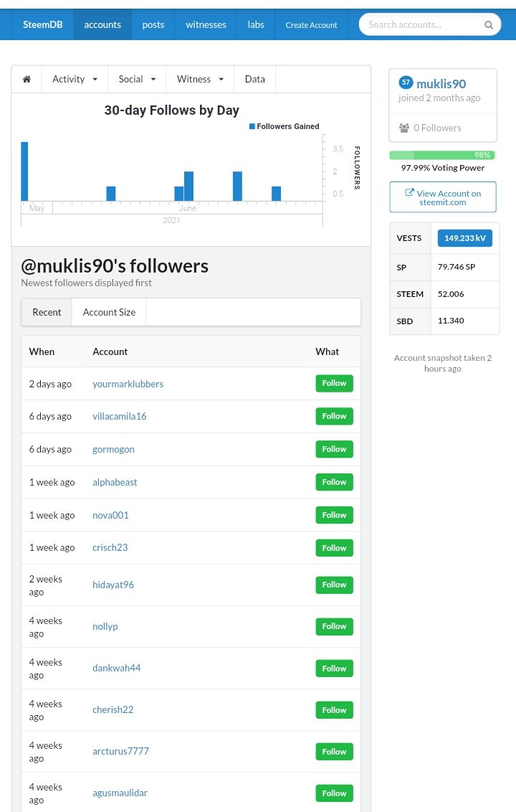Open the witnesses nav item
Image resolution: width=516 pixels, height=812 pixels.
pos(206,24)
